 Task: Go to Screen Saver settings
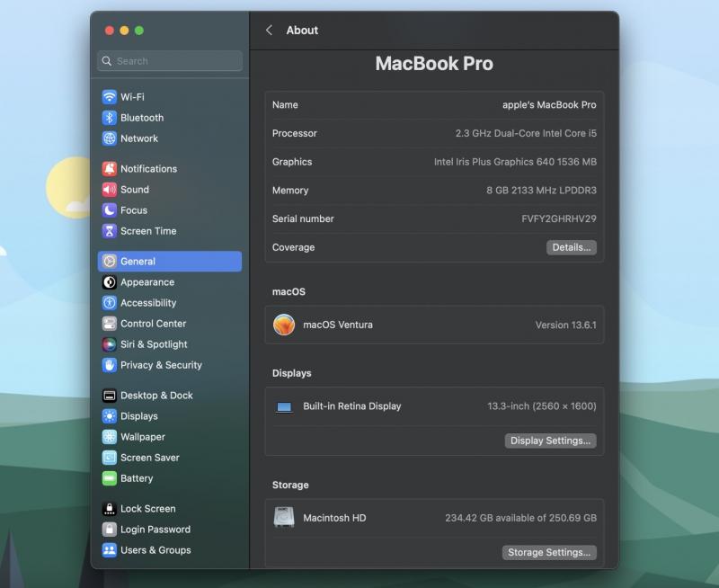point(170,458)
